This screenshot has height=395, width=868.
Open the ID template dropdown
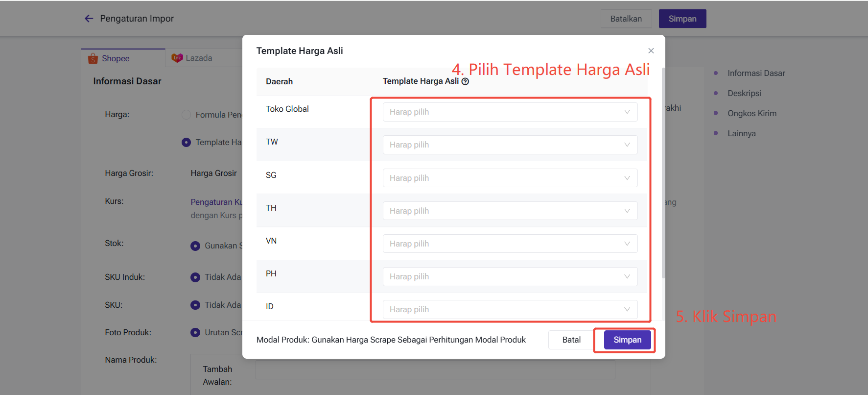coord(510,309)
